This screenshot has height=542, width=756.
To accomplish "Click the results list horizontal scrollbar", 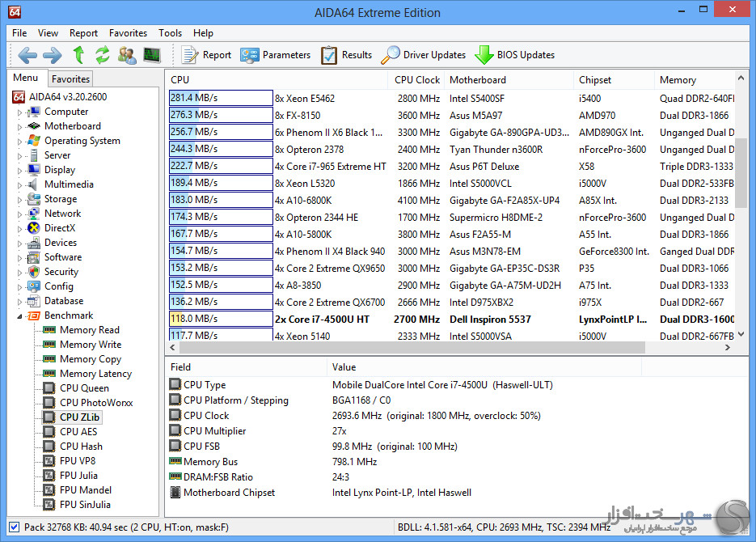I will coord(404,348).
